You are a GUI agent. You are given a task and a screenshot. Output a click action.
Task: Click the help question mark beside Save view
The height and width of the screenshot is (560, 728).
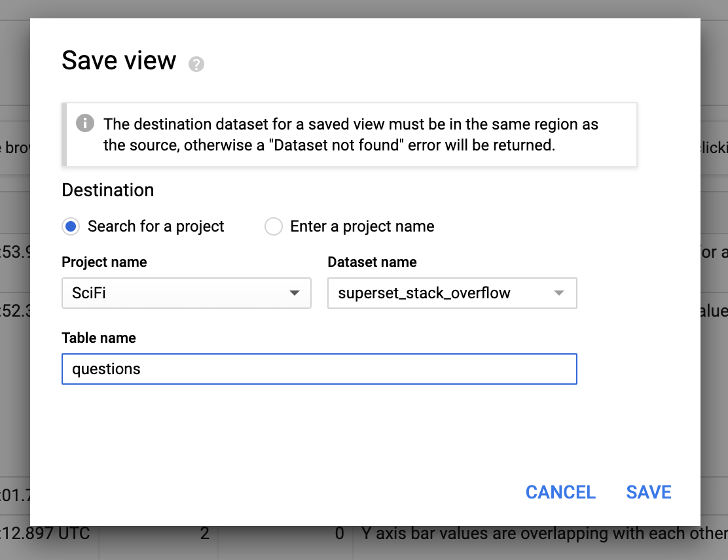pyautogui.click(x=196, y=64)
